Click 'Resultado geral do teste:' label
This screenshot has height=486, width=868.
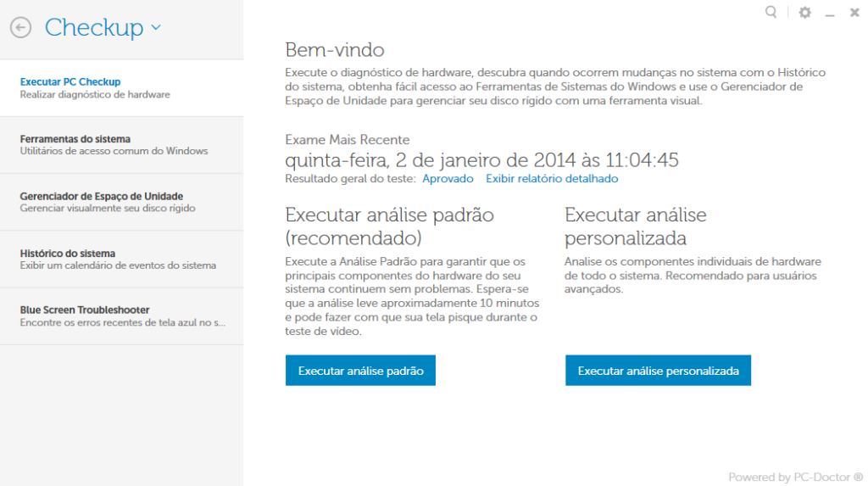pyautogui.click(x=350, y=178)
